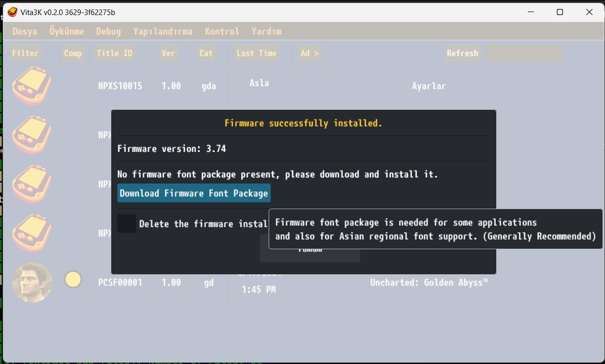605x364 pixels.
Task: Open the Kontrol menu
Action: 222,31
